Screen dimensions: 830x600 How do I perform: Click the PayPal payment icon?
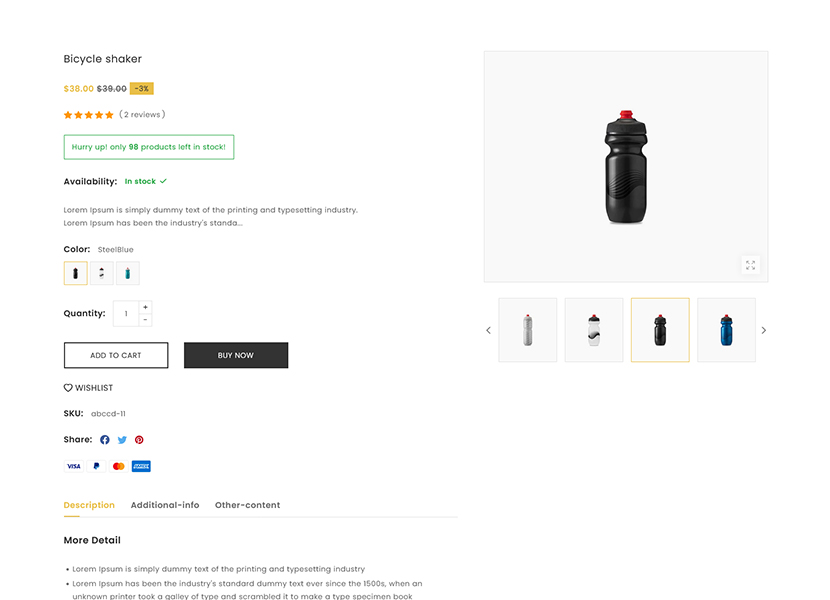pos(95,465)
